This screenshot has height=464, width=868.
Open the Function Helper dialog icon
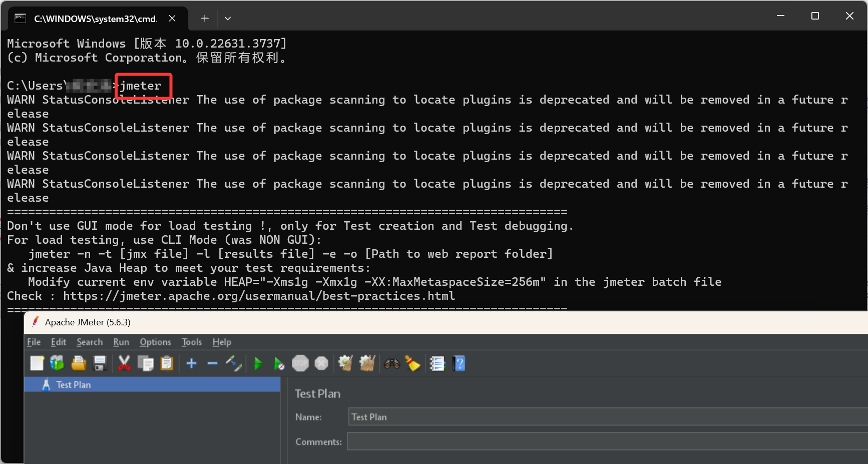point(438,363)
